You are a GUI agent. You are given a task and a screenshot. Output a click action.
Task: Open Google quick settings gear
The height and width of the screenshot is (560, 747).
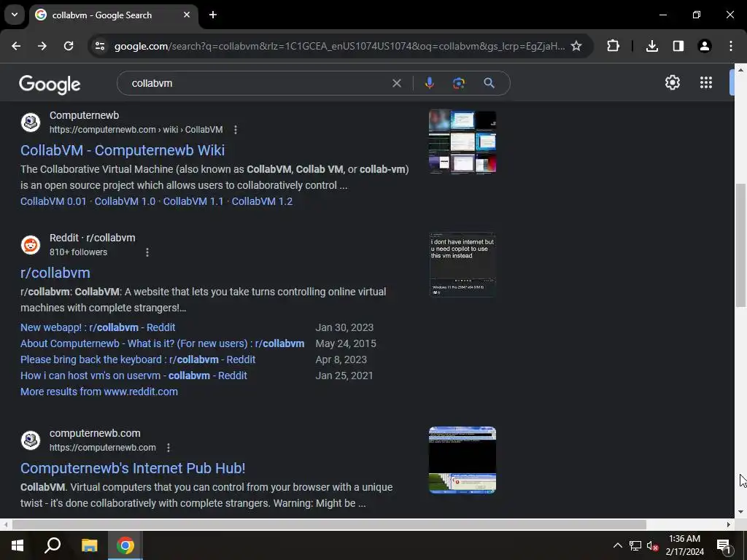click(x=672, y=82)
